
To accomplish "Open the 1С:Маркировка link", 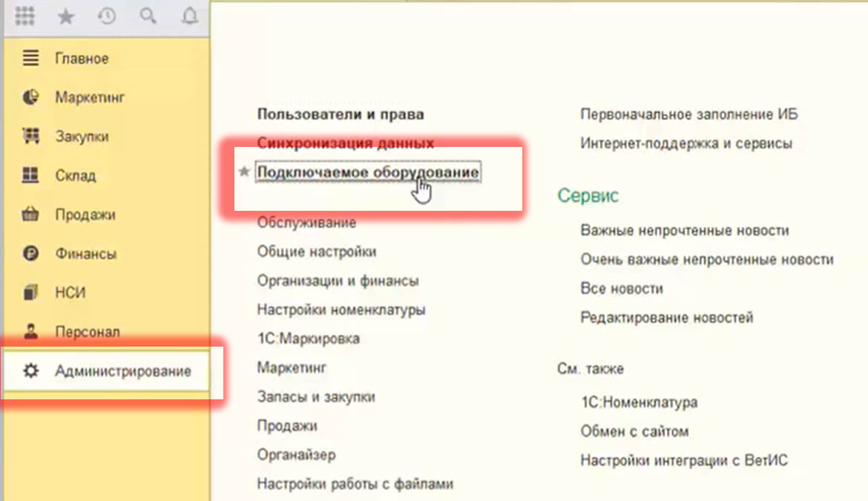I will 309,338.
